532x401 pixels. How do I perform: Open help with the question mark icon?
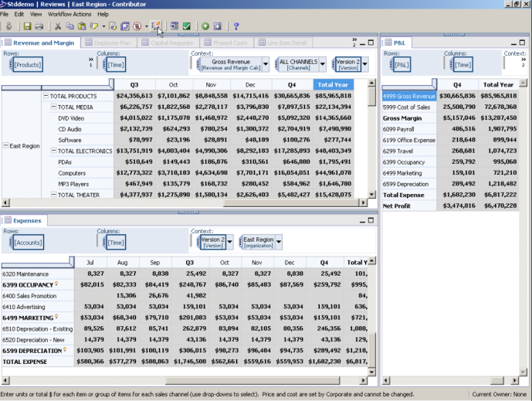pyautogui.click(x=236, y=26)
